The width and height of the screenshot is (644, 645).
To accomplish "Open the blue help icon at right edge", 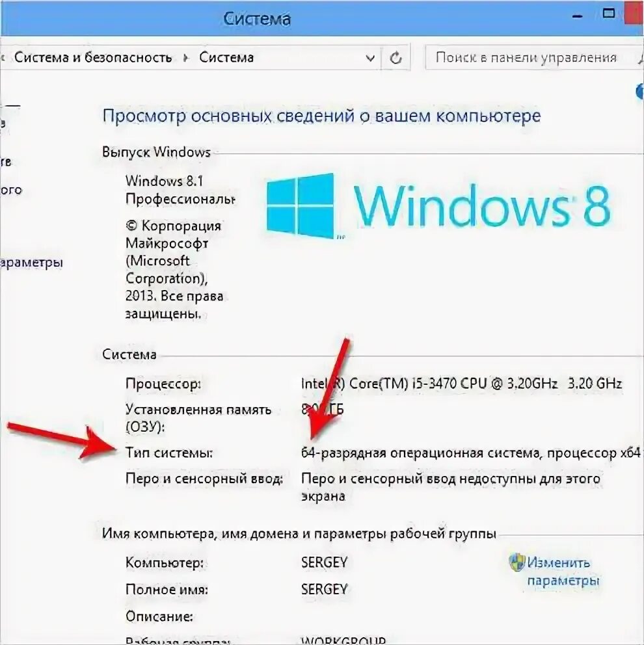I will (x=640, y=91).
